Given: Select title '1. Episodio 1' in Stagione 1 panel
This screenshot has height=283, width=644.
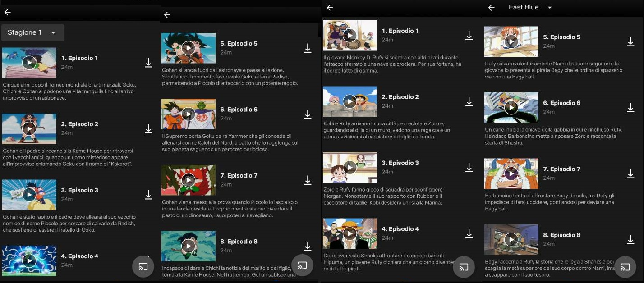Looking at the screenshot, I should [79, 58].
